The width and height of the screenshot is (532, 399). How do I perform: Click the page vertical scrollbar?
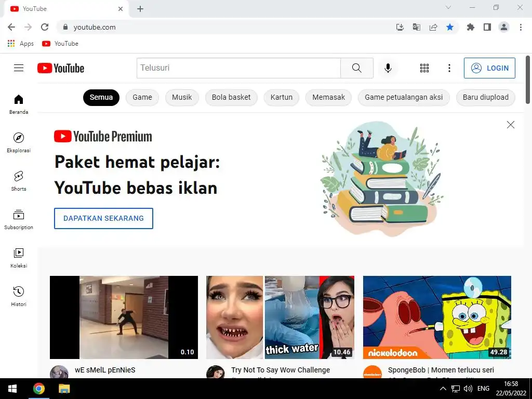click(x=528, y=79)
